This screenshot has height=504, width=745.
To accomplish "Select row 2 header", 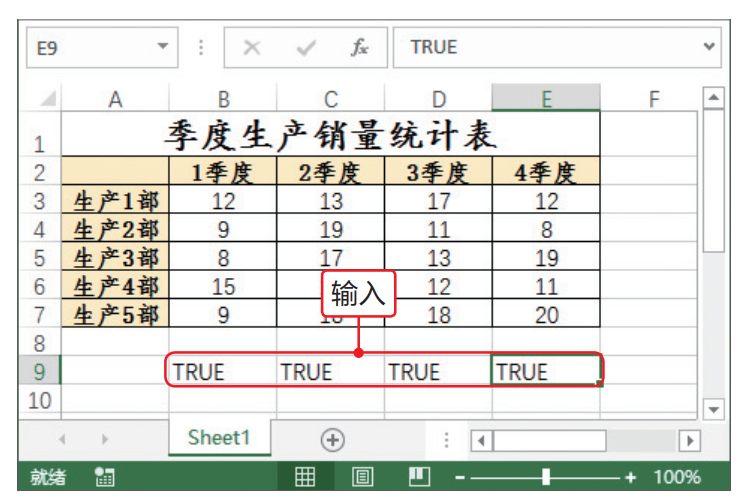I will [x=40, y=171].
